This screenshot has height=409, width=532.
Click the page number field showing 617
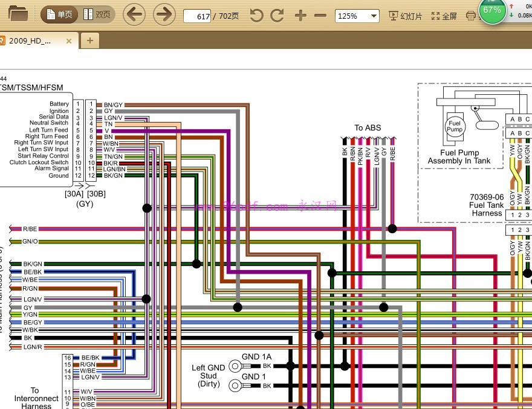pyautogui.click(x=197, y=16)
